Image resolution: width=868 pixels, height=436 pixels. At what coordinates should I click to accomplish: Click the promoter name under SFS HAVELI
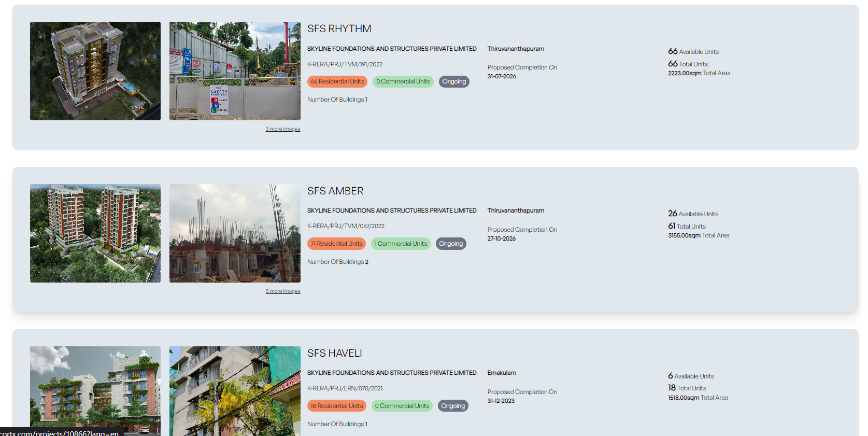pyautogui.click(x=392, y=373)
